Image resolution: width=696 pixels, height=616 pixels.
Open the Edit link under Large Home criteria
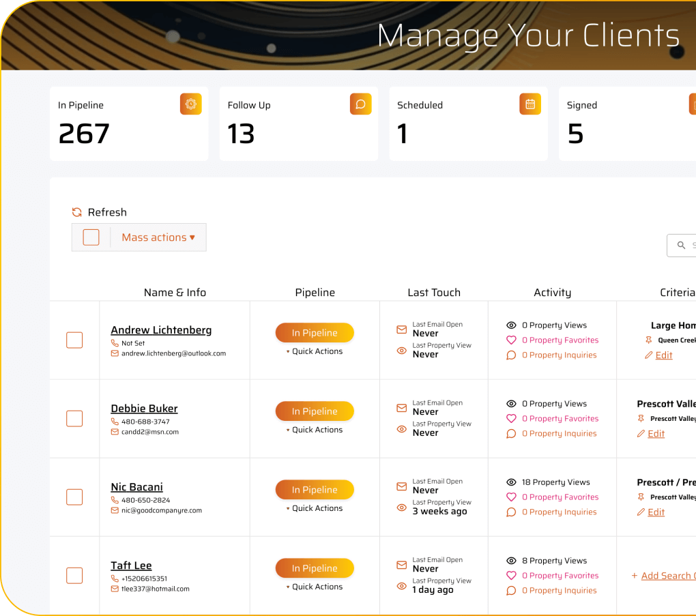point(663,355)
